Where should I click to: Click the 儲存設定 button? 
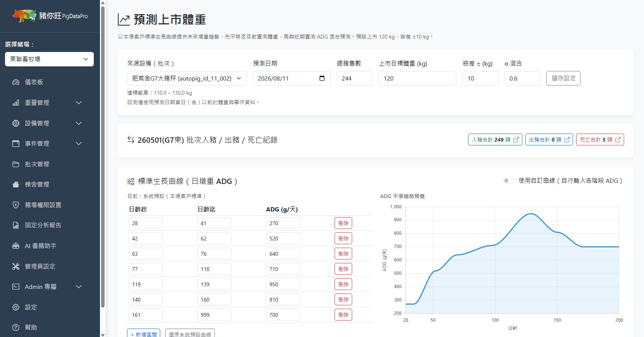click(563, 78)
